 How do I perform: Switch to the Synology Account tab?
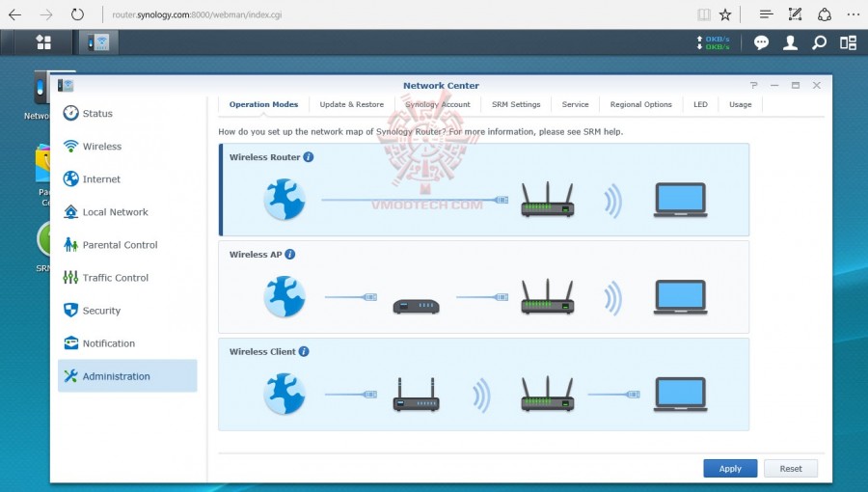tap(437, 104)
